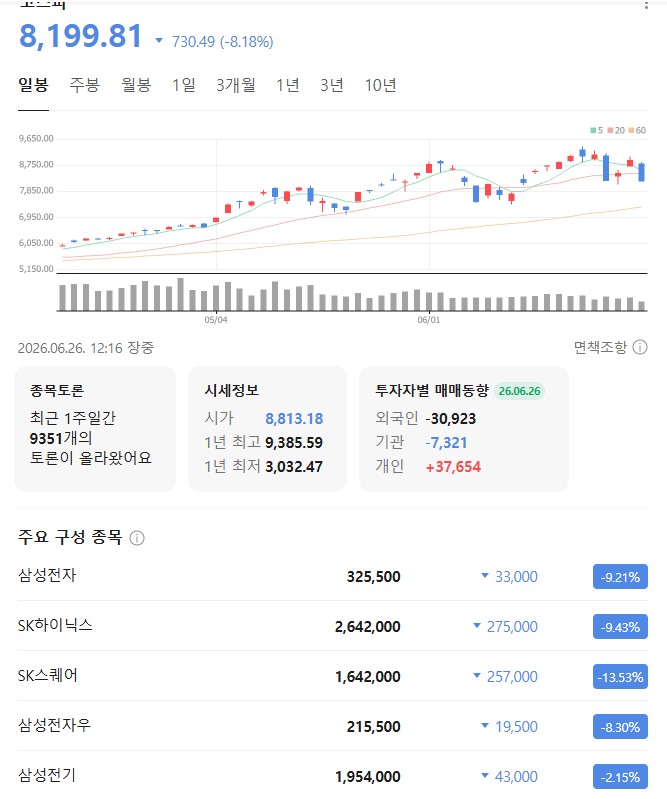This screenshot has width=667, height=799.
Task: Click the 면책조항 info icon
Action: [640, 348]
